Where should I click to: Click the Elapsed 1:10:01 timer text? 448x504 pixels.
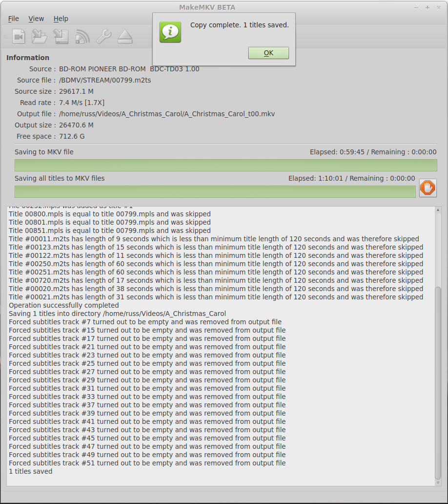(x=316, y=178)
